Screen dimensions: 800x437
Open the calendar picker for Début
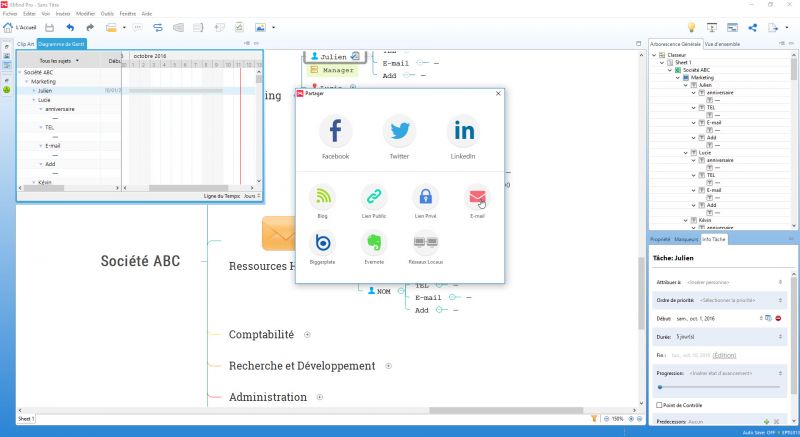768,318
